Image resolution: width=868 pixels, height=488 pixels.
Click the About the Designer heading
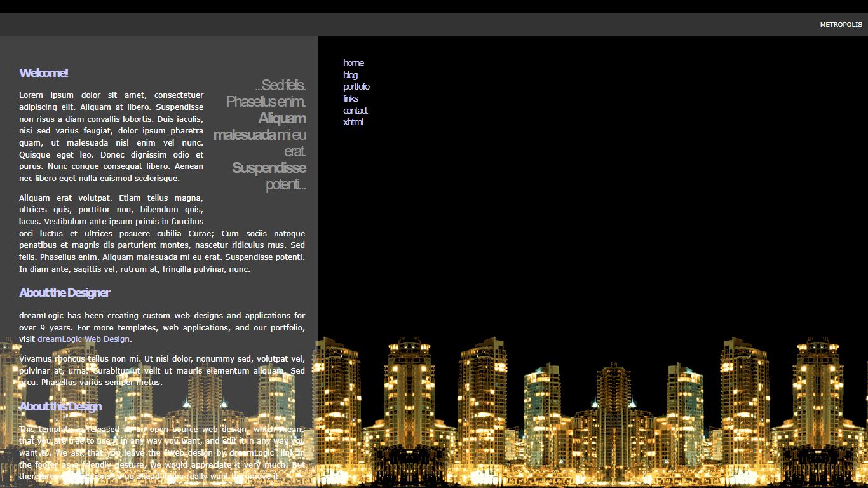point(64,293)
